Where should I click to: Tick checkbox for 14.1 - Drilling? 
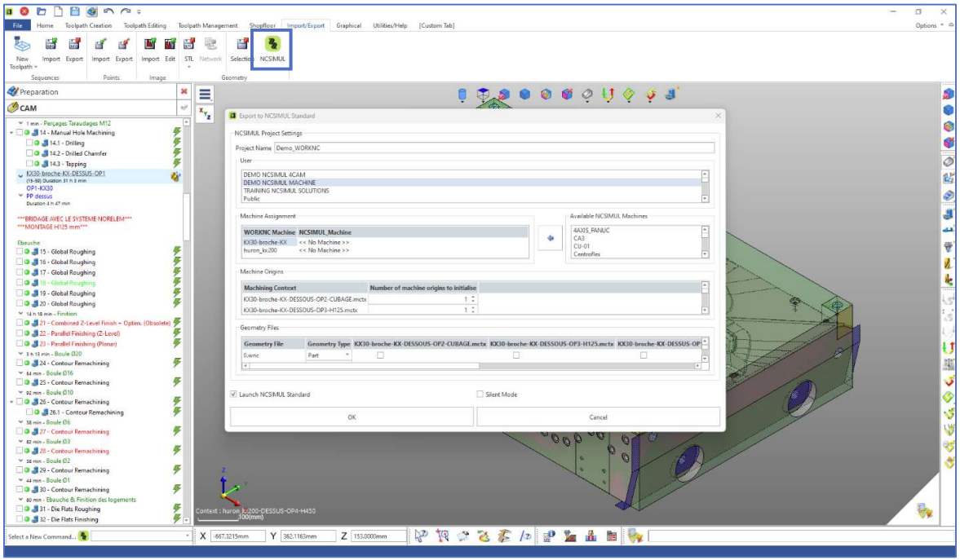tap(29, 143)
